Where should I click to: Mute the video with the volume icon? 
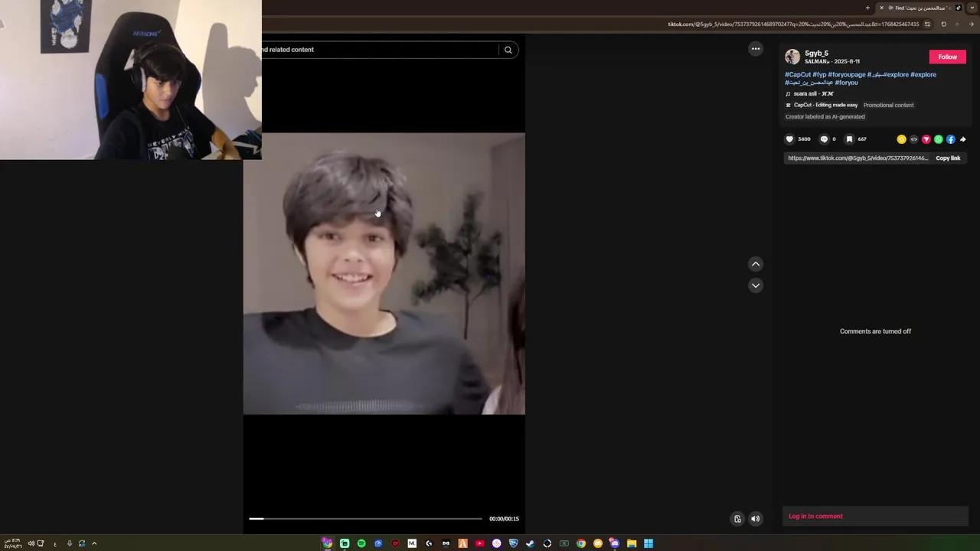click(x=755, y=518)
